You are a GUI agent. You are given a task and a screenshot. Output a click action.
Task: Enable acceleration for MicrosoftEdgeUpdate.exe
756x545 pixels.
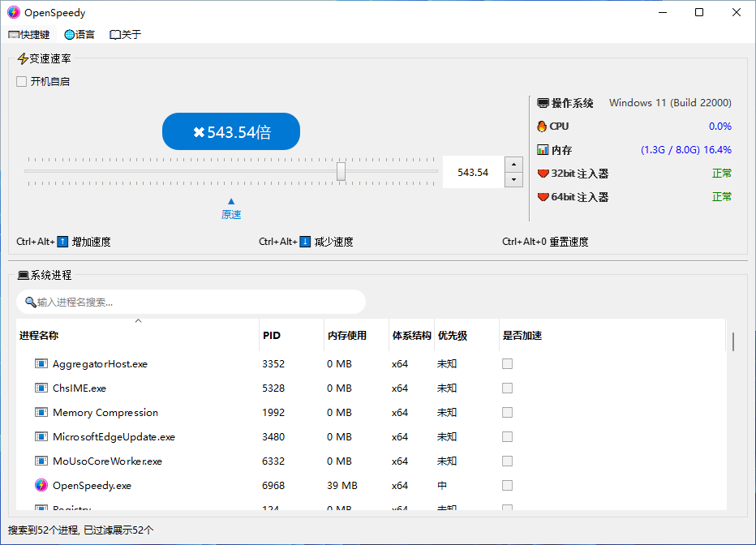[507, 436]
